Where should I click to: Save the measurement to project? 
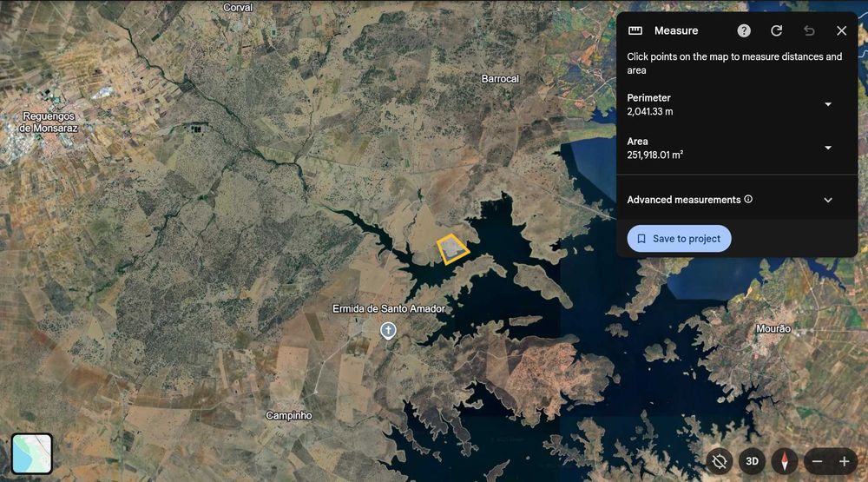tap(679, 239)
